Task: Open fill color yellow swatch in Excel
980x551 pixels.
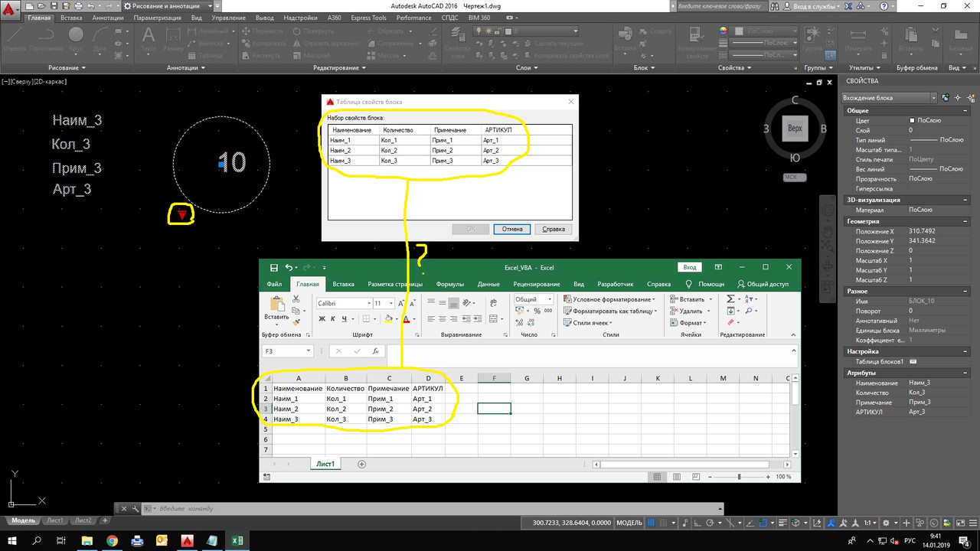Action: point(388,319)
